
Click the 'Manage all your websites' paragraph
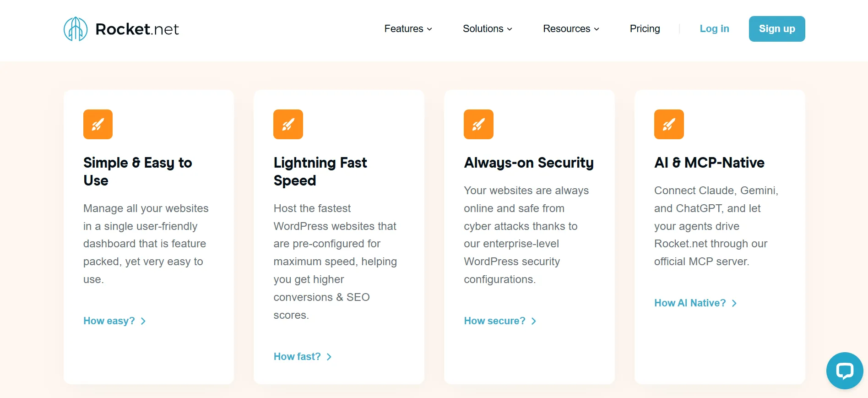pyautogui.click(x=146, y=244)
